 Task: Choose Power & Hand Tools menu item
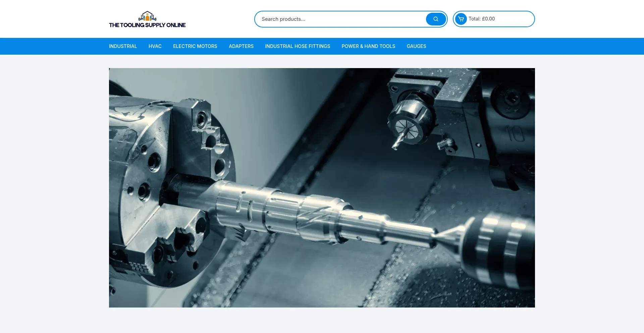pyautogui.click(x=368, y=46)
